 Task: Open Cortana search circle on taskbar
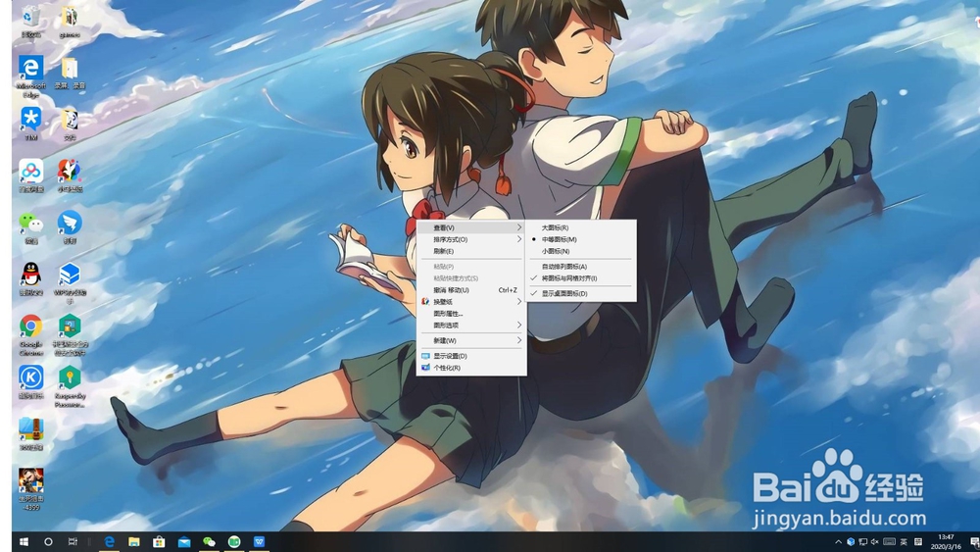pos(48,541)
